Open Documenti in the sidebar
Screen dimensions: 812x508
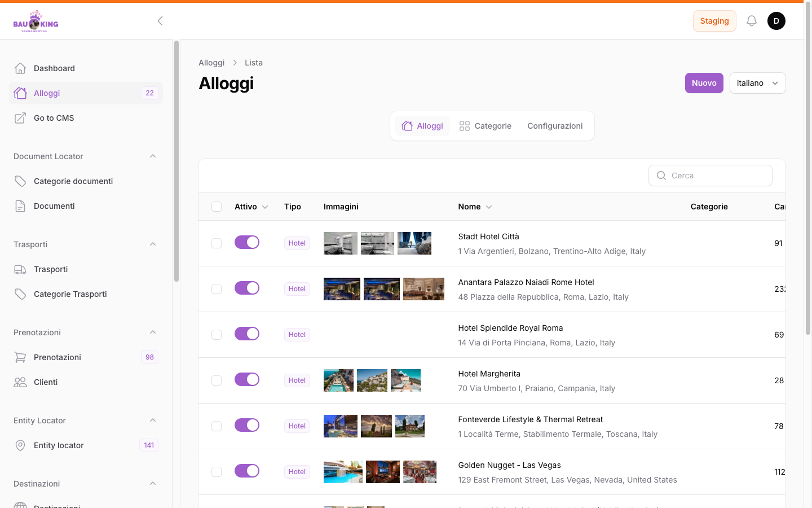[86, 206]
